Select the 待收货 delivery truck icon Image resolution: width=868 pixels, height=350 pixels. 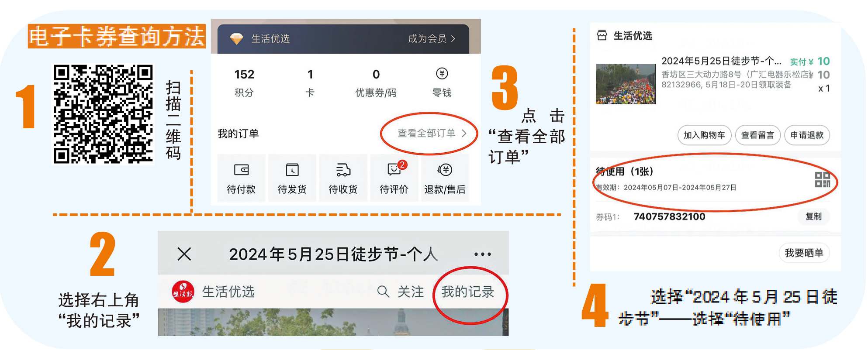click(x=343, y=170)
